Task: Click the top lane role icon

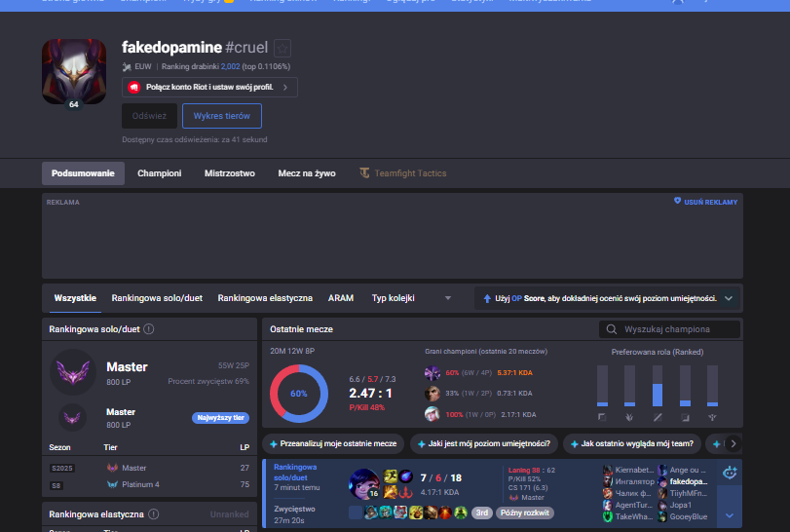Action: tap(602, 417)
